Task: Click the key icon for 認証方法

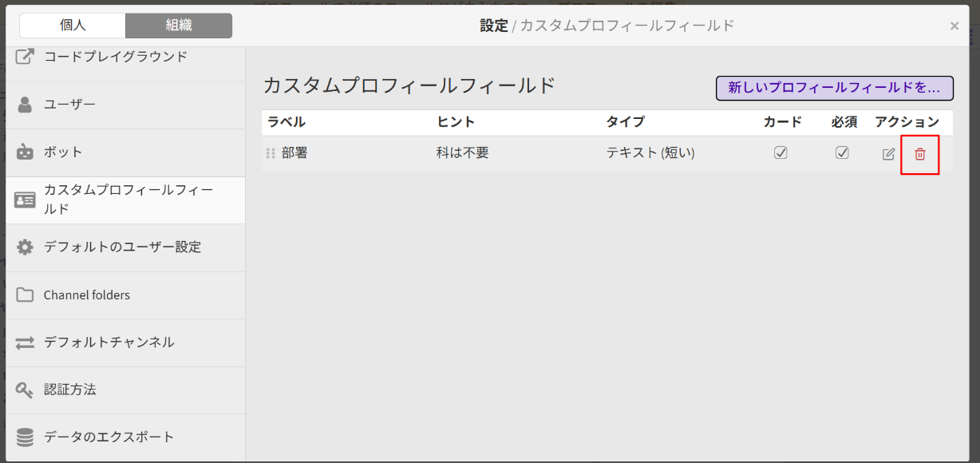Action: 26,390
